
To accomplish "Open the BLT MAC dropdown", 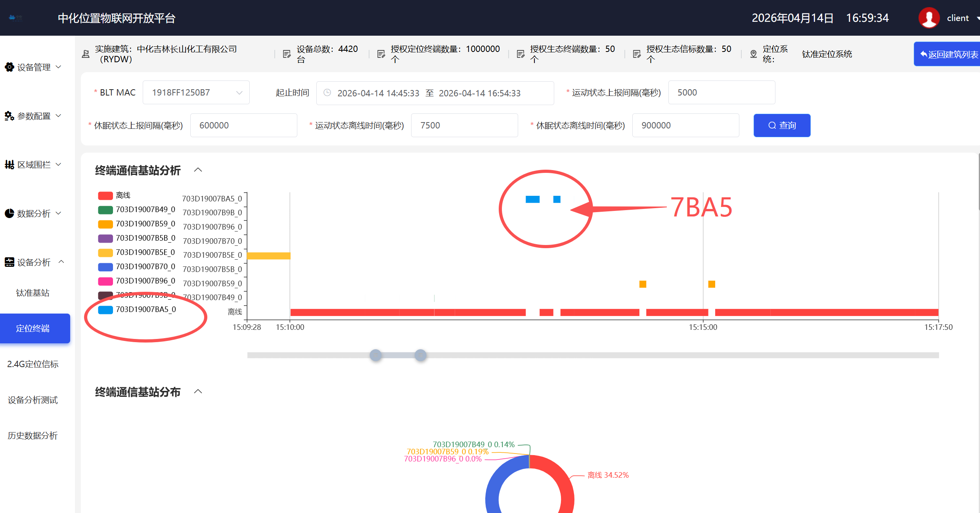I will 196,92.
